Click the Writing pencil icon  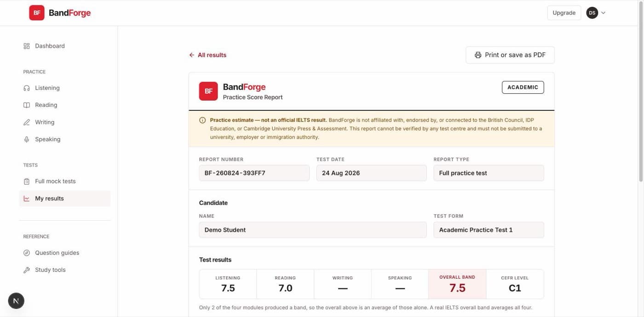click(x=27, y=122)
